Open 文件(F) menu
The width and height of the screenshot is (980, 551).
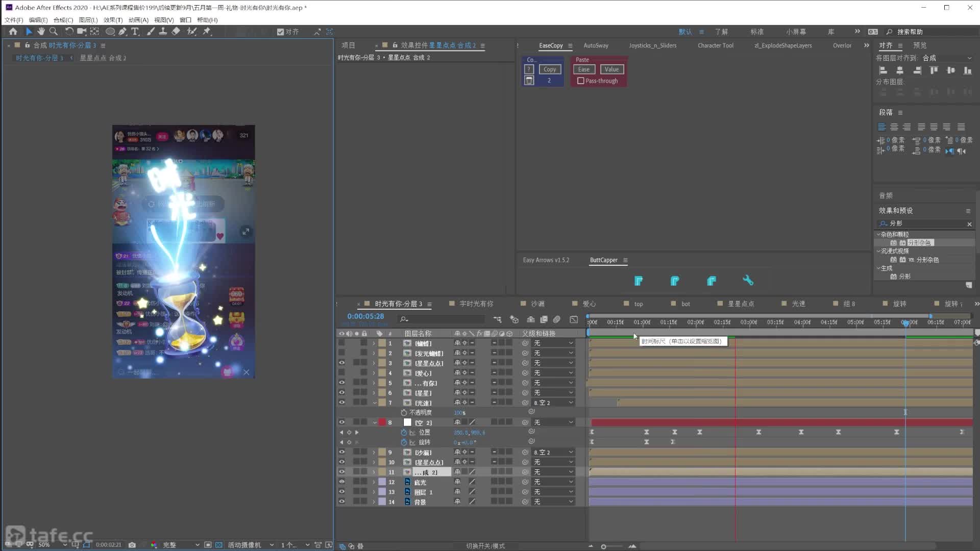click(14, 20)
